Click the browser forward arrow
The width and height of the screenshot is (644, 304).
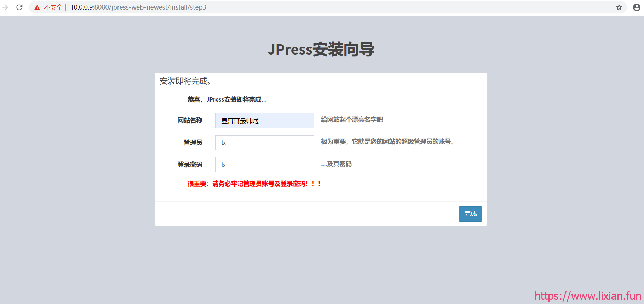5,7
